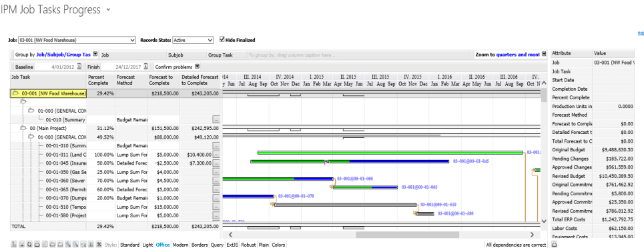Open the Baseline date calendar icon
Image resolution: width=644 pixels, height=252 pixels.
(x=79, y=67)
